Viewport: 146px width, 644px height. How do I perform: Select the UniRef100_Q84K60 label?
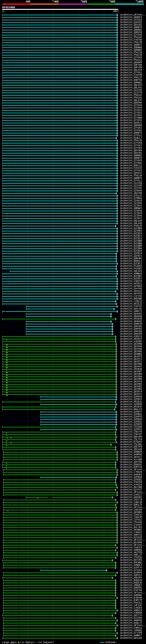point(131,314)
